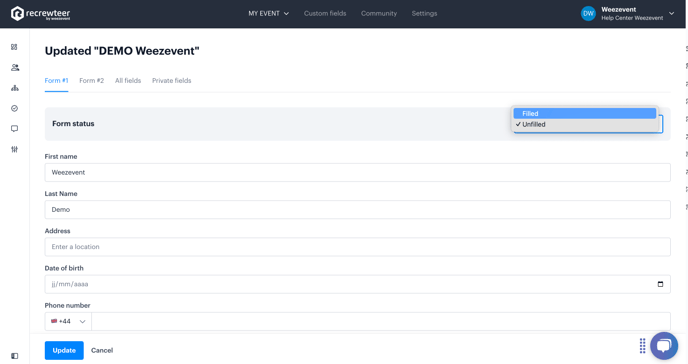
Task: Open the Recrewteer logo home link
Action: pos(40,14)
